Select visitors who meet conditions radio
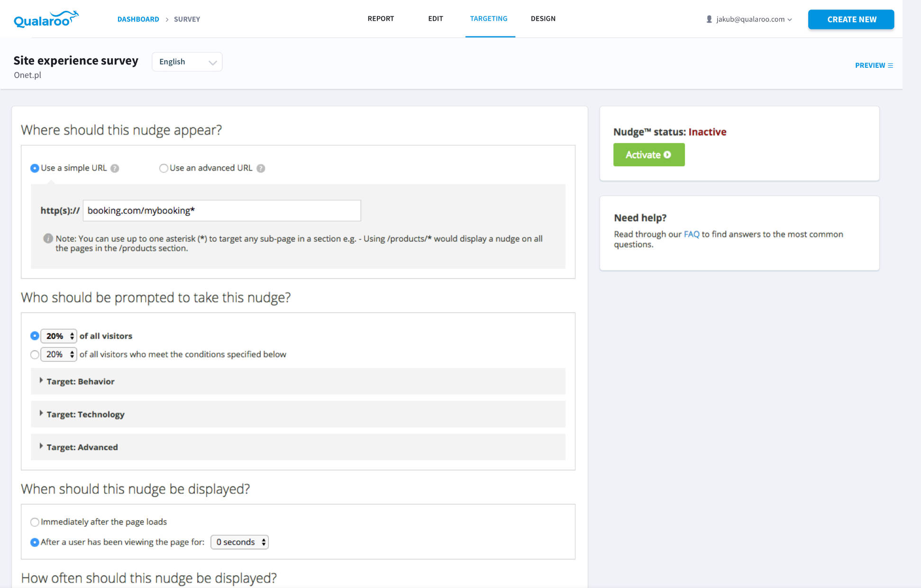The image size is (921, 588). pyautogui.click(x=35, y=354)
